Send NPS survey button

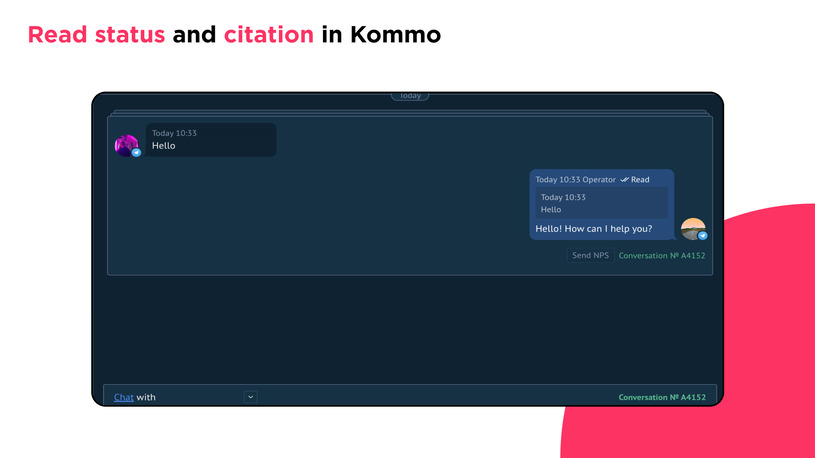point(590,255)
